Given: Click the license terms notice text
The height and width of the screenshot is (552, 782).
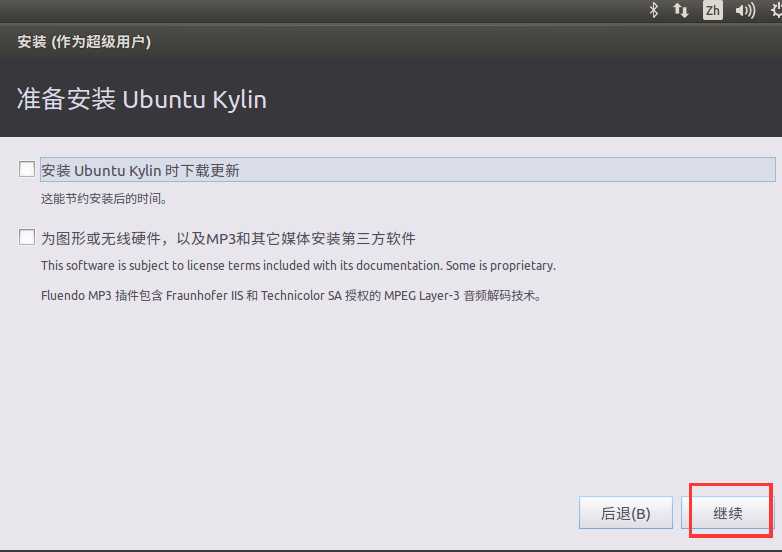Looking at the screenshot, I should click(298, 266).
